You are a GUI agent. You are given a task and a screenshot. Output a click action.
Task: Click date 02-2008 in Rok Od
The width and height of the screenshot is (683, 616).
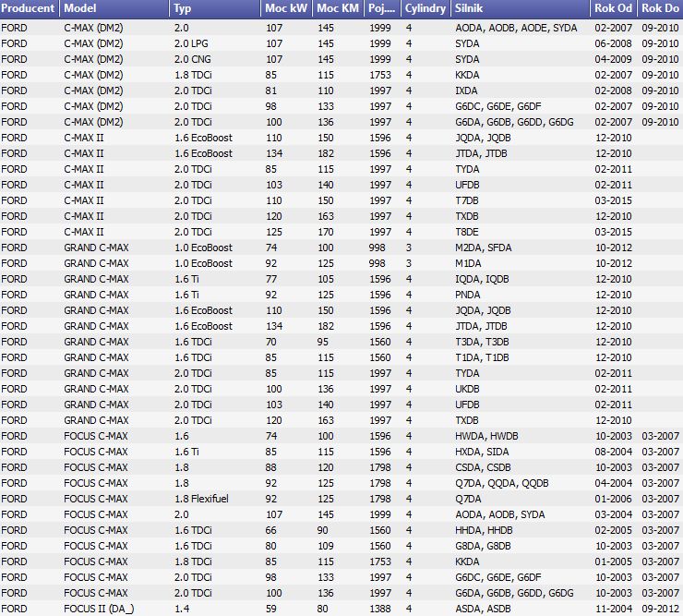tap(613, 91)
